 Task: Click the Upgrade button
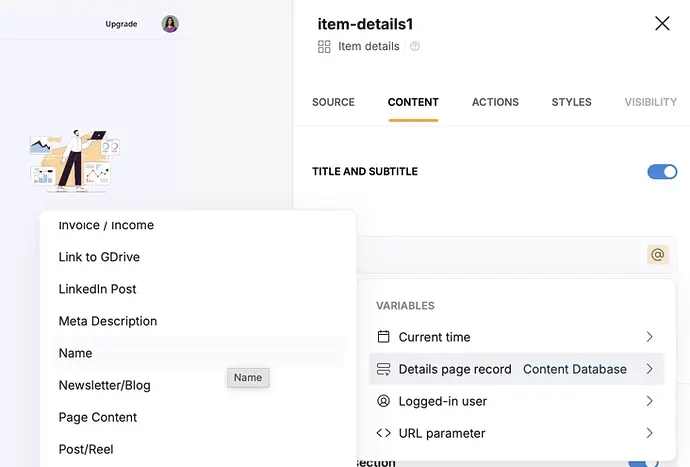(121, 24)
